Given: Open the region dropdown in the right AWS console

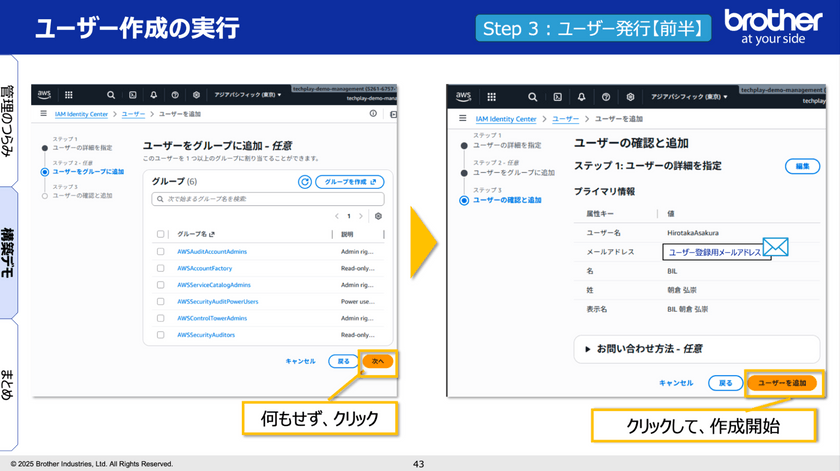Looking at the screenshot, I should click(x=689, y=97).
